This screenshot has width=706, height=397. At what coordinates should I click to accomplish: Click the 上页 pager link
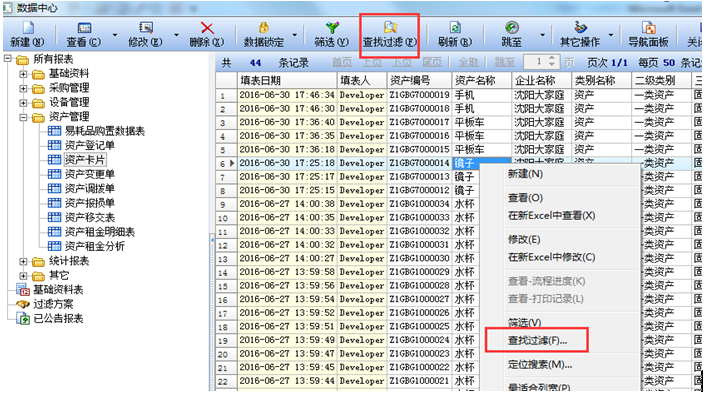[x=372, y=63]
